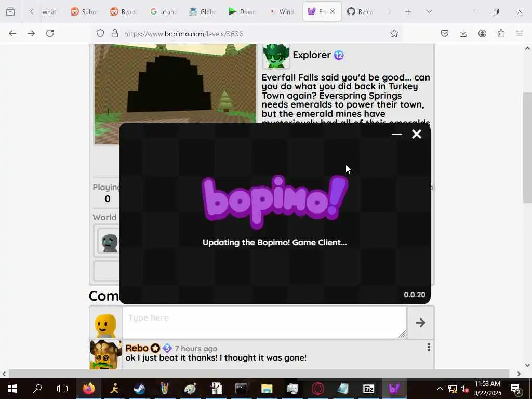The width and height of the screenshot is (532, 399).
Task: Open Bopimo client taskbar icon
Action: pyautogui.click(x=394, y=389)
